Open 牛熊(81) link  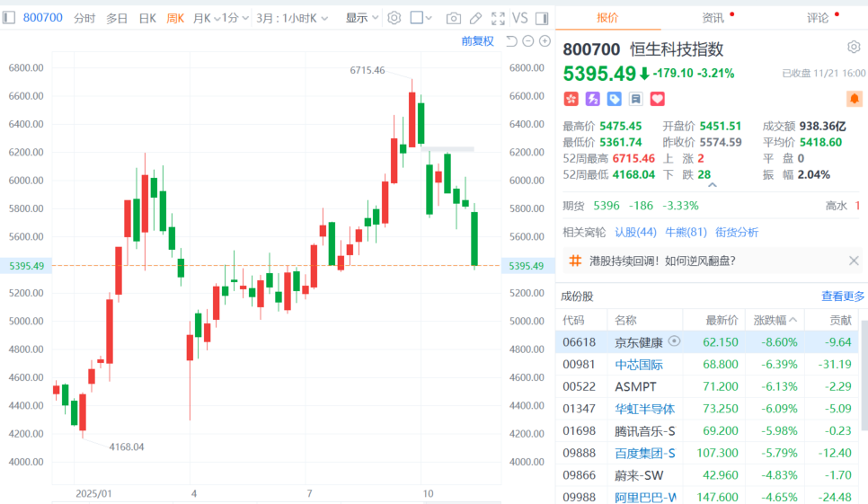[686, 233]
